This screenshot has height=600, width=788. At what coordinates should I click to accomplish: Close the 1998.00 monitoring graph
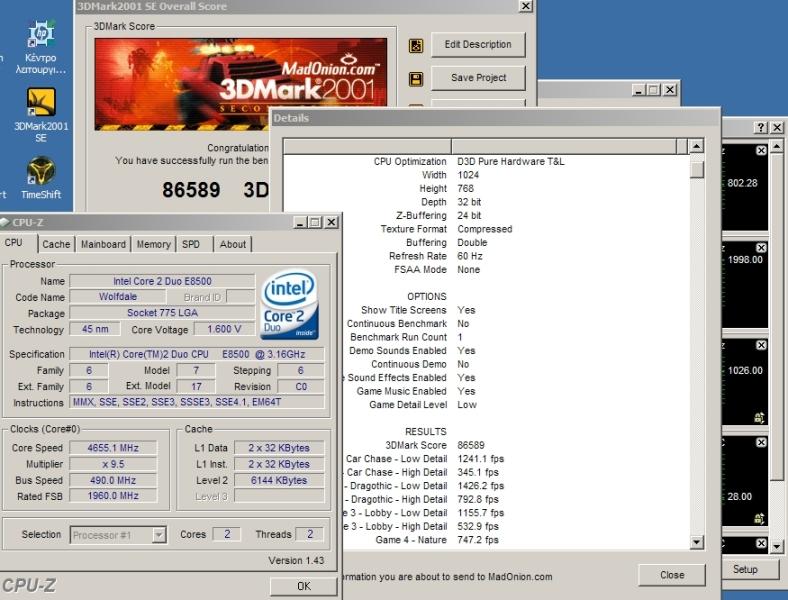pos(761,248)
